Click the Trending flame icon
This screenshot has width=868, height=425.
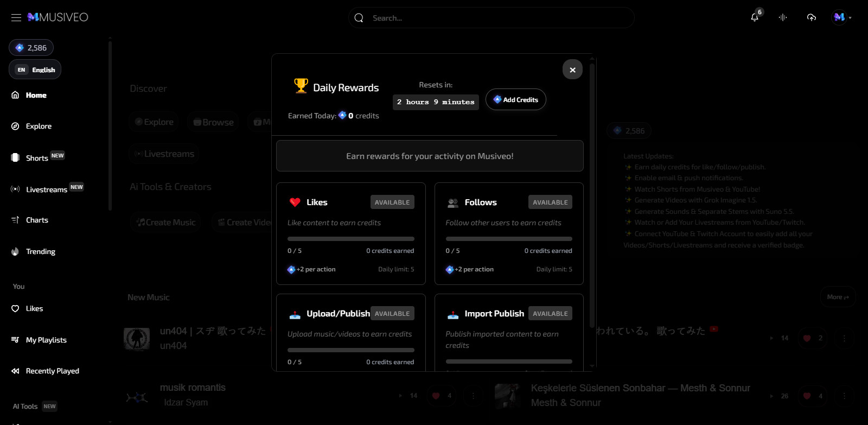coord(15,251)
